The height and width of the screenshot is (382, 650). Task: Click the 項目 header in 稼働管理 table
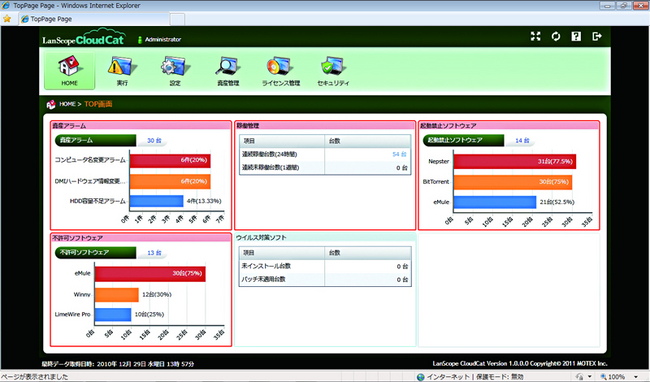(249, 141)
